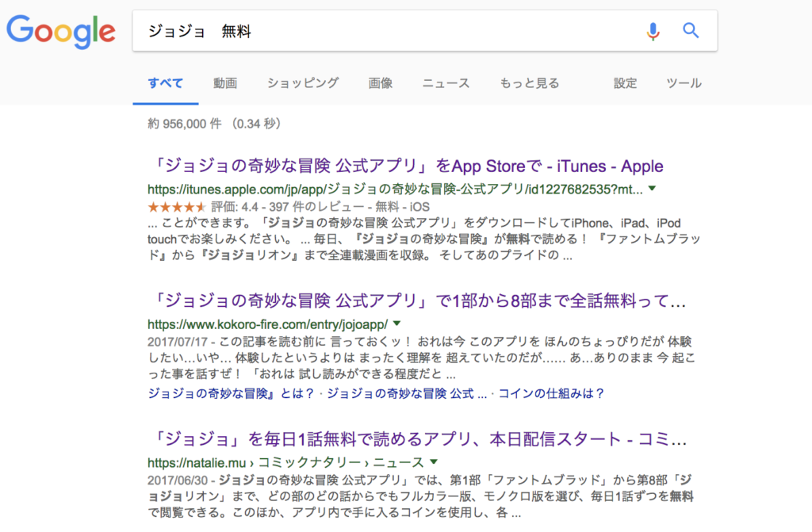Screen dimensions: 812x532
Task: Click the natalie.mu コミックナタリー breadcrumb
Action: (285, 462)
